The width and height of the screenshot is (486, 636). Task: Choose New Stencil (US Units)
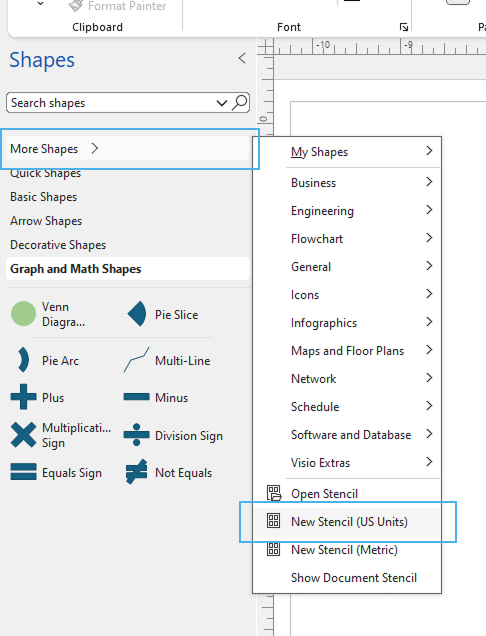(347, 522)
